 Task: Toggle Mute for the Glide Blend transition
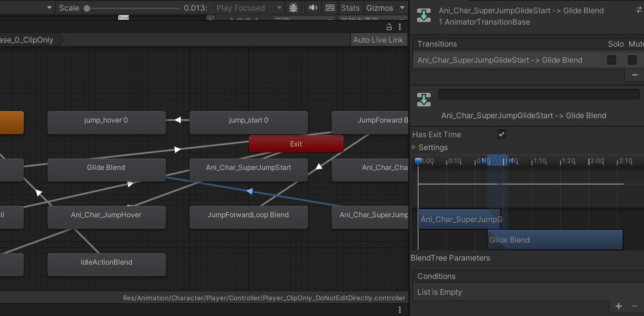click(632, 60)
